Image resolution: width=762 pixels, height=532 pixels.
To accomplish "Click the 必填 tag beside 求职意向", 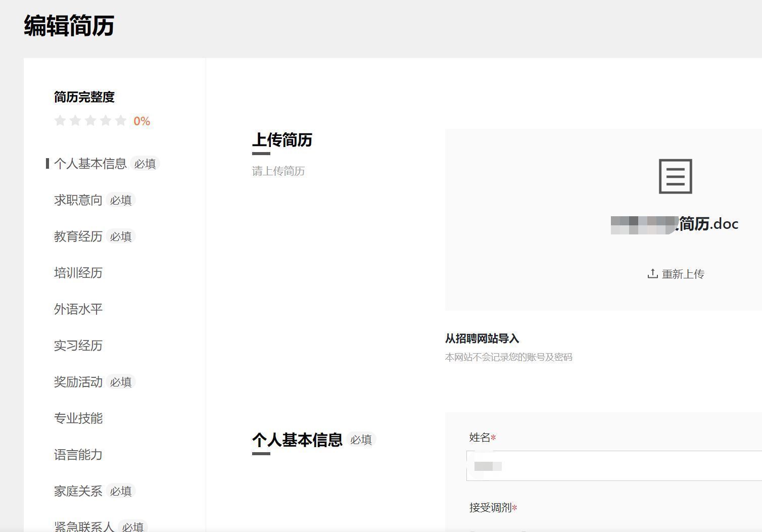I will pyautogui.click(x=120, y=200).
